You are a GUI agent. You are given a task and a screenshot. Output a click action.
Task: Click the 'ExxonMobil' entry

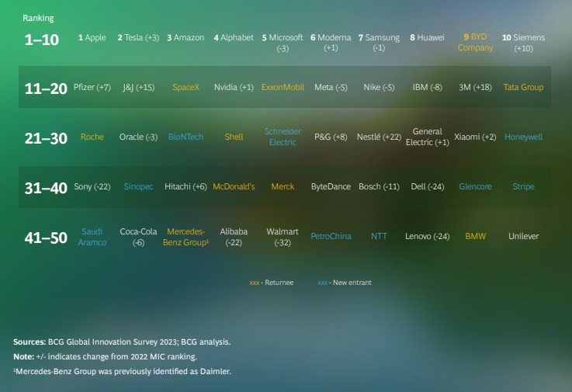[283, 87]
